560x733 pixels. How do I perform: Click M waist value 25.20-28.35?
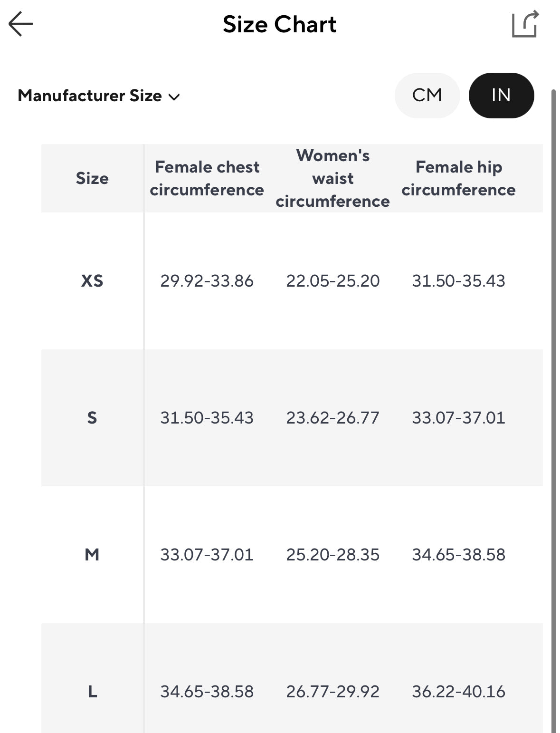pyautogui.click(x=332, y=554)
